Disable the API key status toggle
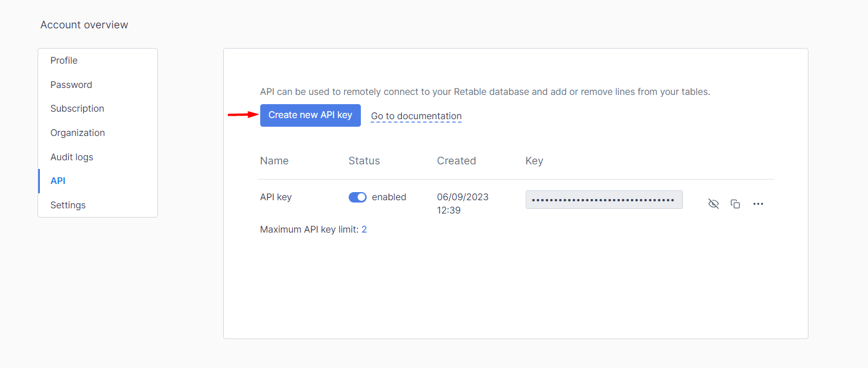868x368 pixels. pyautogui.click(x=357, y=197)
